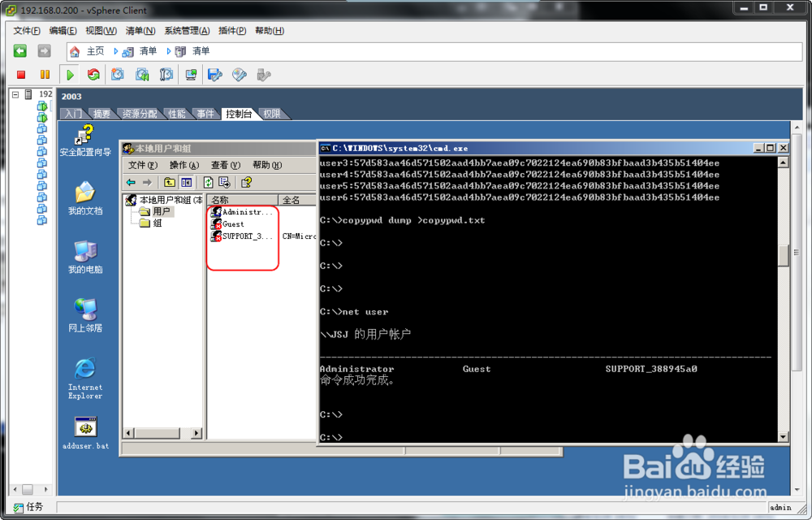This screenshot has width=812, height=520.
Task: Click the back arrow in 本地用户和组 toolbar
Action: (131, 182)
